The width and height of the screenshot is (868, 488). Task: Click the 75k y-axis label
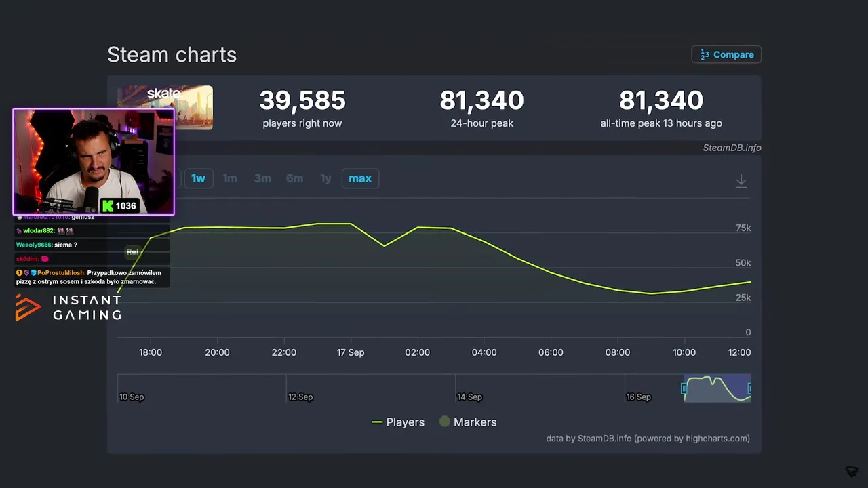tap(743, 228)
